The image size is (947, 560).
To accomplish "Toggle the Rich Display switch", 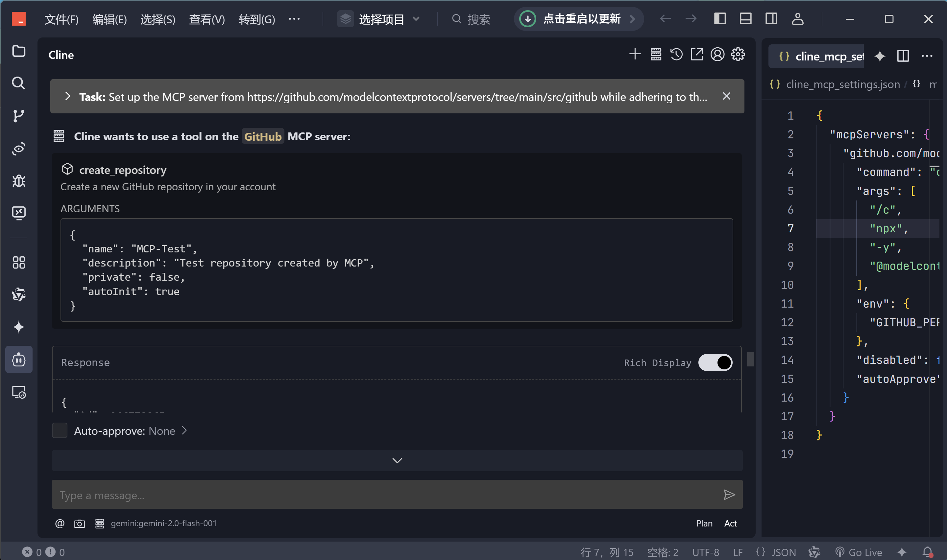I will coord(715,362).
